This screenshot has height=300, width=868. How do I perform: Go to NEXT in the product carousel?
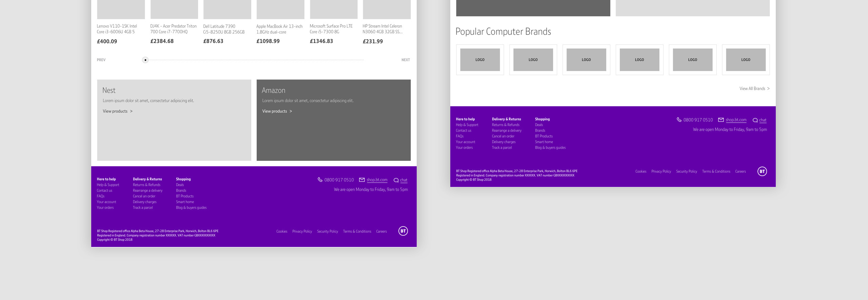coord(406,60)
